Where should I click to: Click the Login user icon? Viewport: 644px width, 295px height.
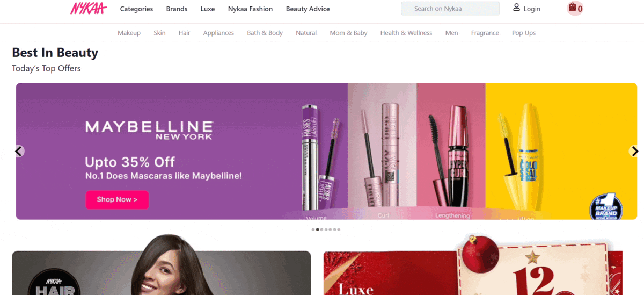point(516,8)
